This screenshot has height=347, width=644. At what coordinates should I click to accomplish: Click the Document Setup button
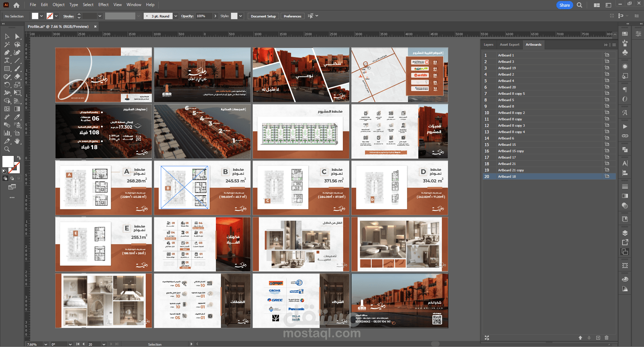coord(263,16)
